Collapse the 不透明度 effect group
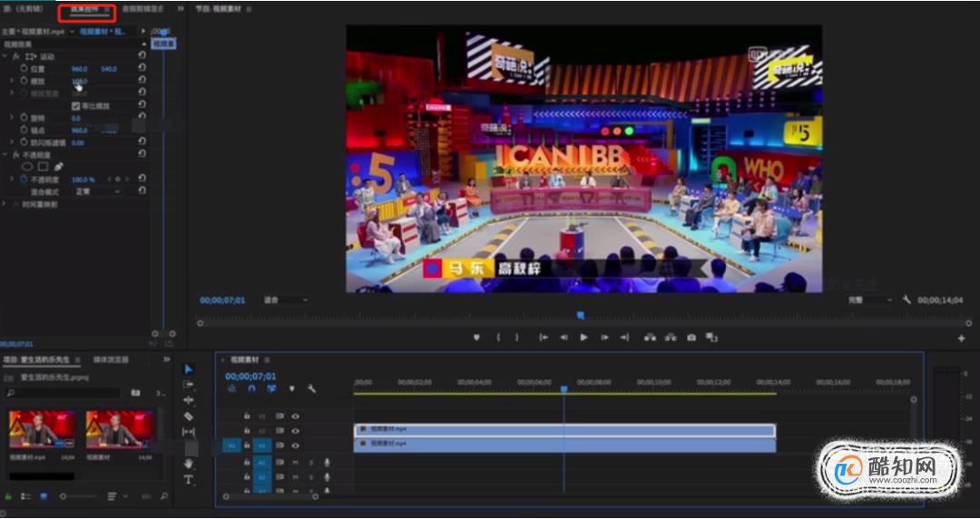 tap(5, 154)
